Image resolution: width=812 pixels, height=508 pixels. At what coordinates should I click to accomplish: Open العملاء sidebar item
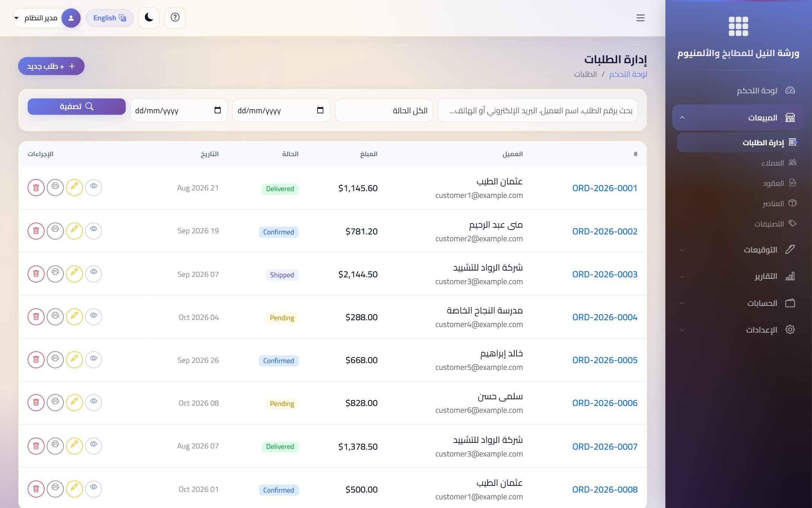pos(741,163)
